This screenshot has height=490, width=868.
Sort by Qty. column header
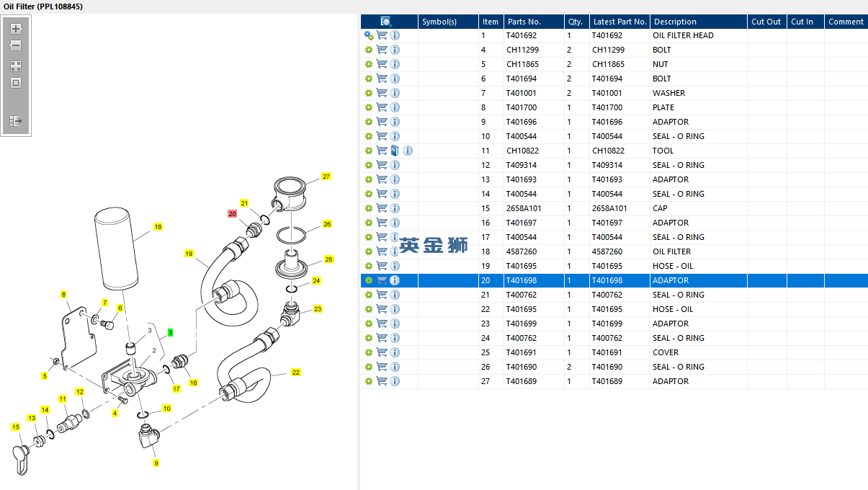pos(576,22)
